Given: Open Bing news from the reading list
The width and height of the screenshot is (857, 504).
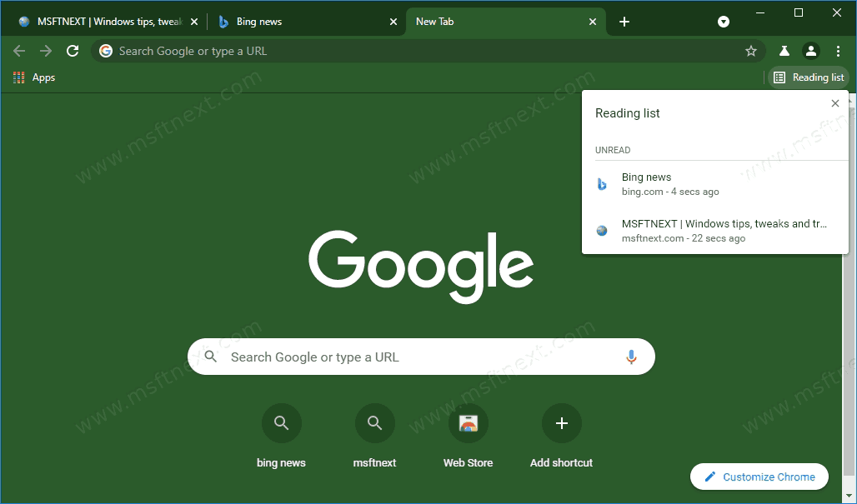Looking at the screenshot, I should click(x=715, y=184).
